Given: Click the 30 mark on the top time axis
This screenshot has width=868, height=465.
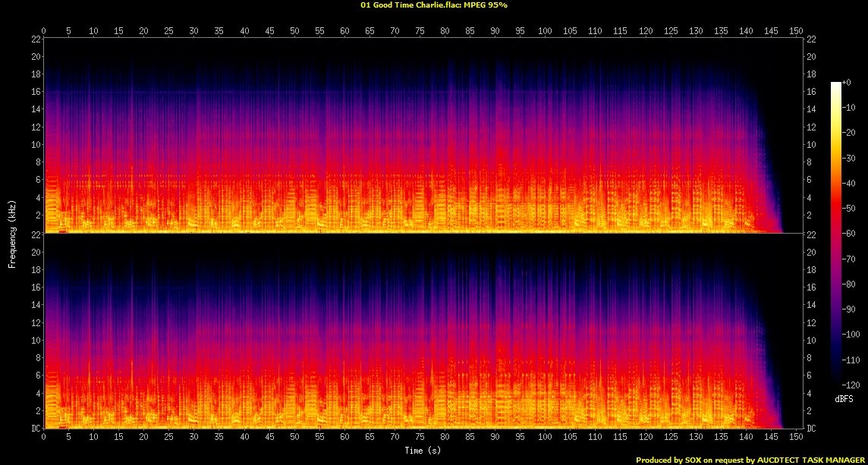Looking at the screenshot, I should click(x=193, y=30).
